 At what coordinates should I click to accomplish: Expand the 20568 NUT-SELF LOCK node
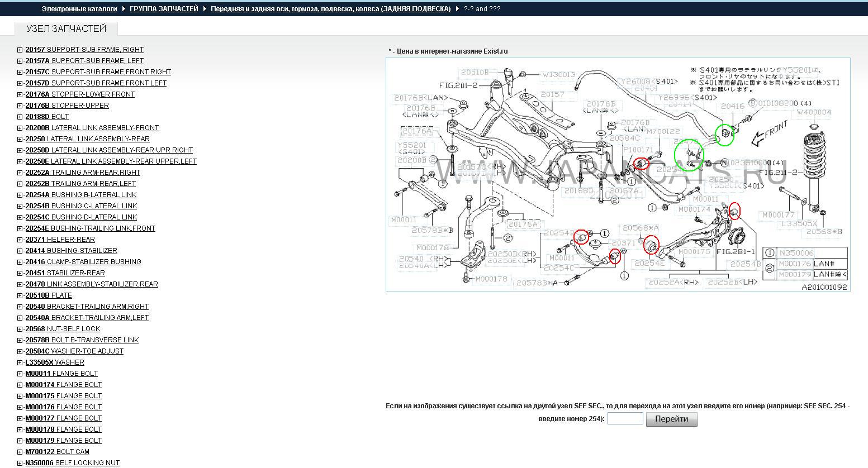point(20,329)
